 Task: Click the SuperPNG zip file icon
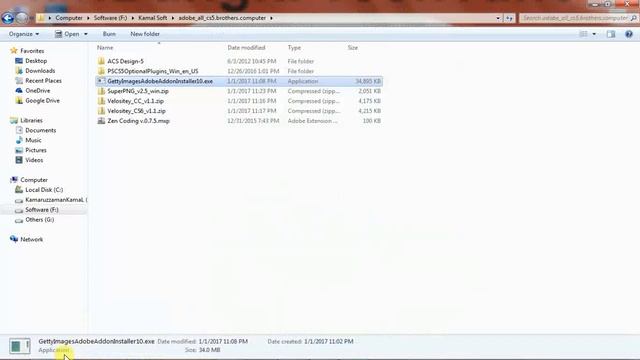(101, 91)
